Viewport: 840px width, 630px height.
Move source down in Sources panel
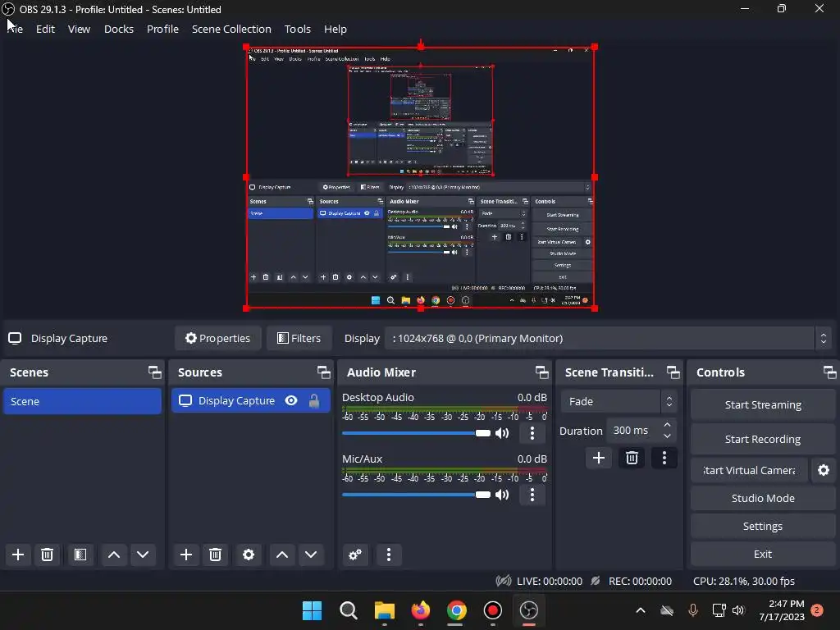click(311, 555)
